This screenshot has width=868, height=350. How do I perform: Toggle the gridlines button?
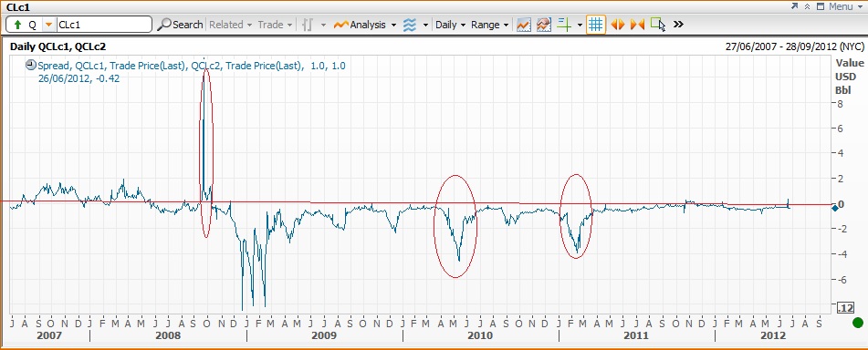point(596,25)
